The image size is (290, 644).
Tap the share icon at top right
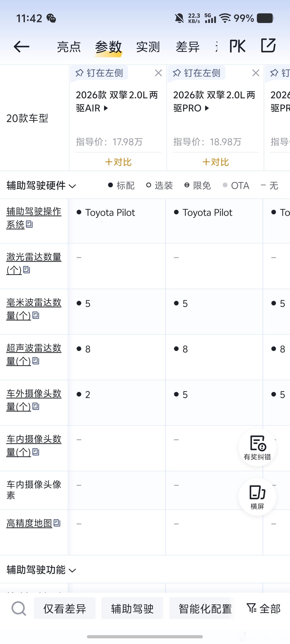(269, 46)
